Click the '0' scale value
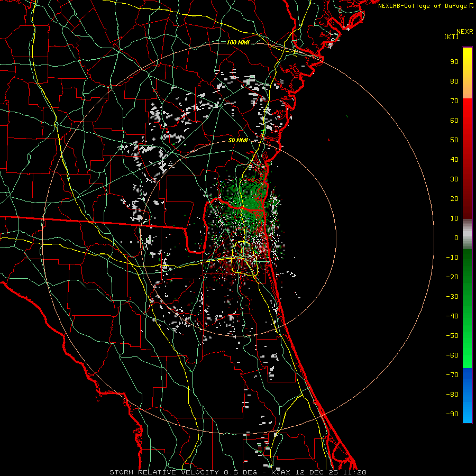Screen dimensions: 476x476 (456, 237)
